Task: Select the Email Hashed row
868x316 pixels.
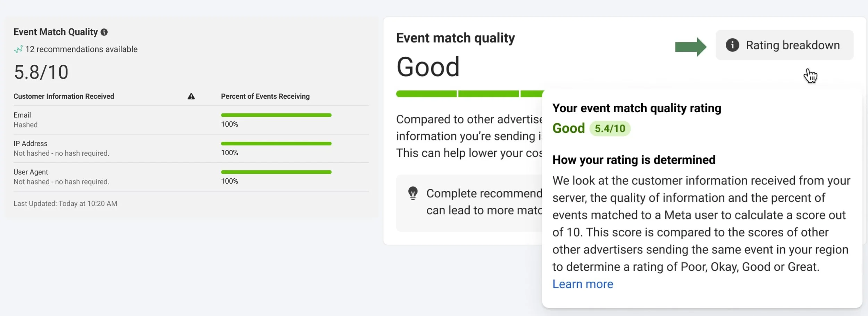Action: point(25,120)
